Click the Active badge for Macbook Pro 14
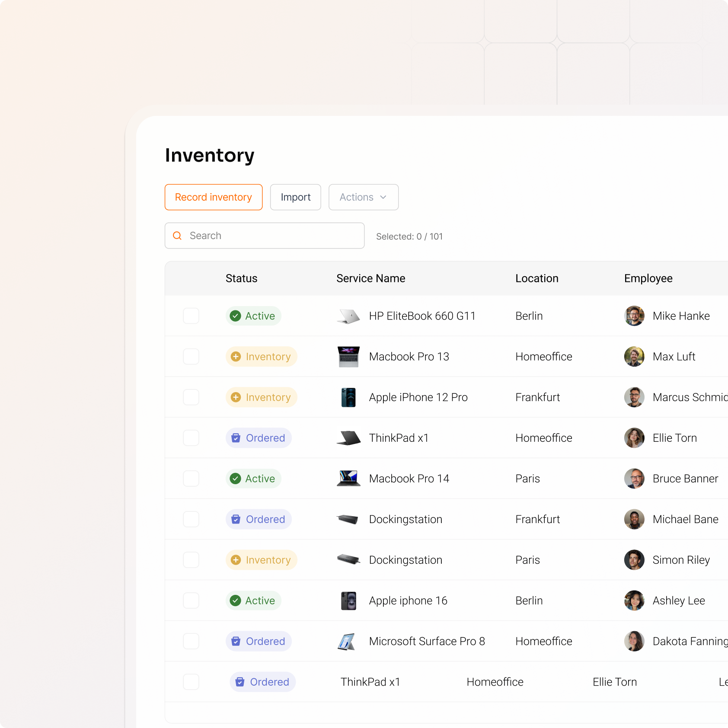The image size is (728, 728). point(253,479)
